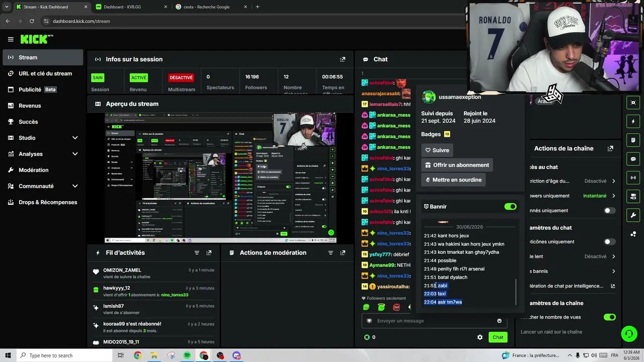Pop out the Actions de modération panel
Screen dimensions: 644x362
click(x=343, y=253)
